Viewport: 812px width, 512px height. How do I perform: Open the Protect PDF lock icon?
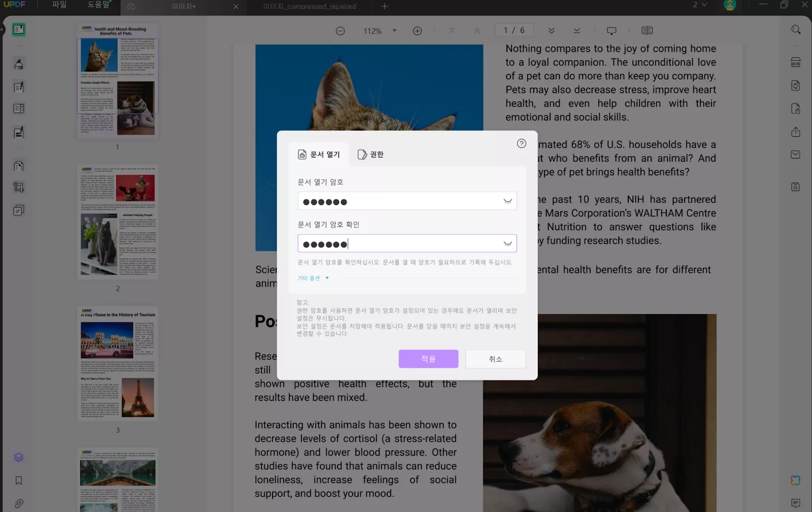pos(796,109)
